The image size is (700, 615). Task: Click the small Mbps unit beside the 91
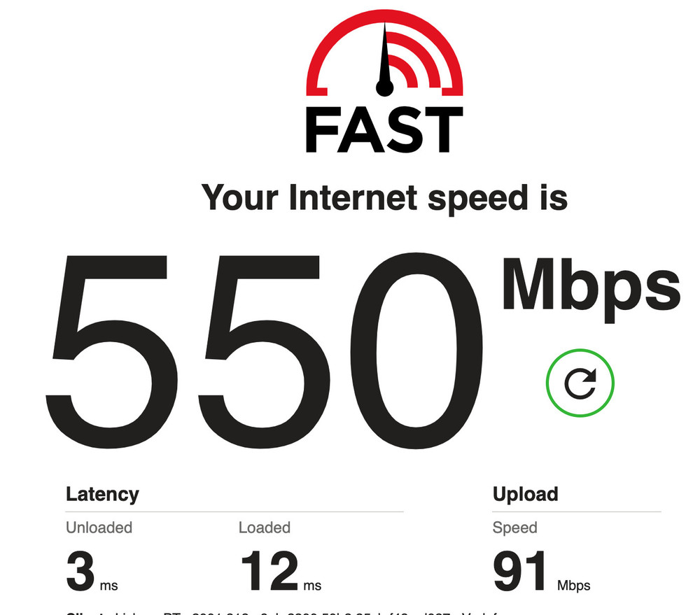[x=574, y=586]
